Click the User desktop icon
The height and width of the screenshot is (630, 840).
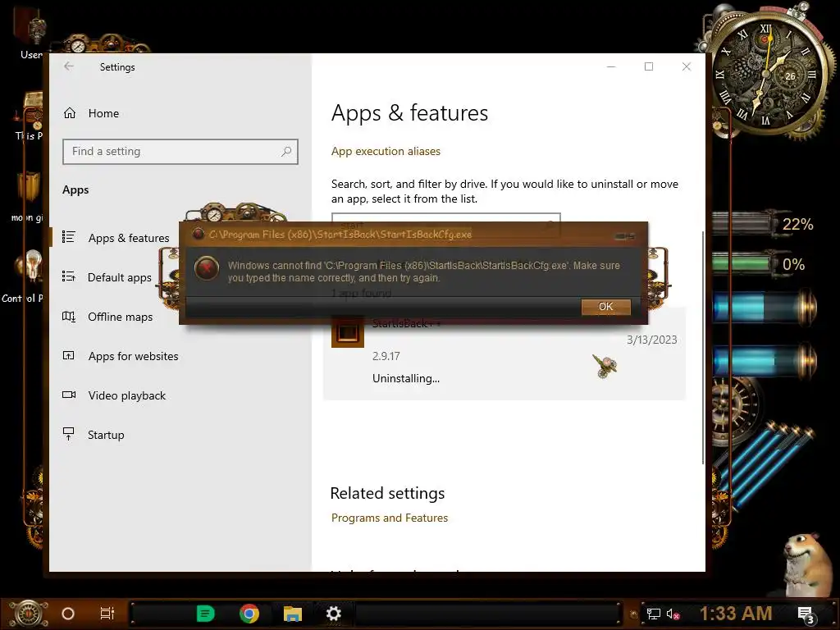30,34
